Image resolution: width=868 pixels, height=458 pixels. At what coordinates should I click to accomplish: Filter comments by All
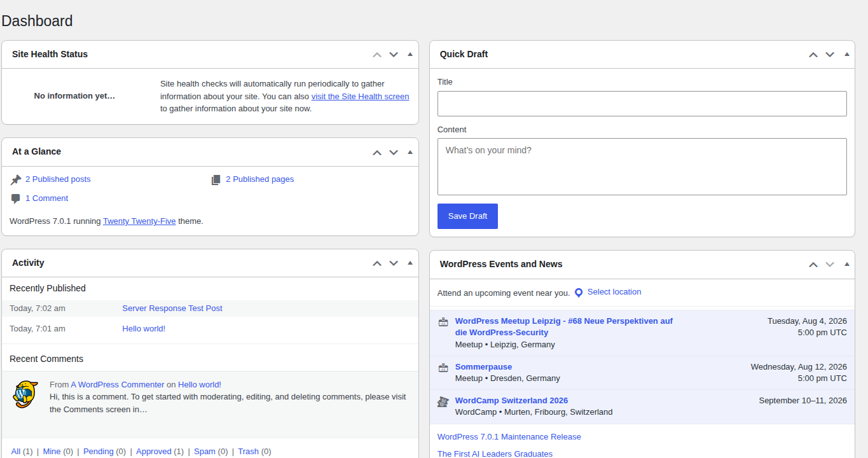[16, 452]
